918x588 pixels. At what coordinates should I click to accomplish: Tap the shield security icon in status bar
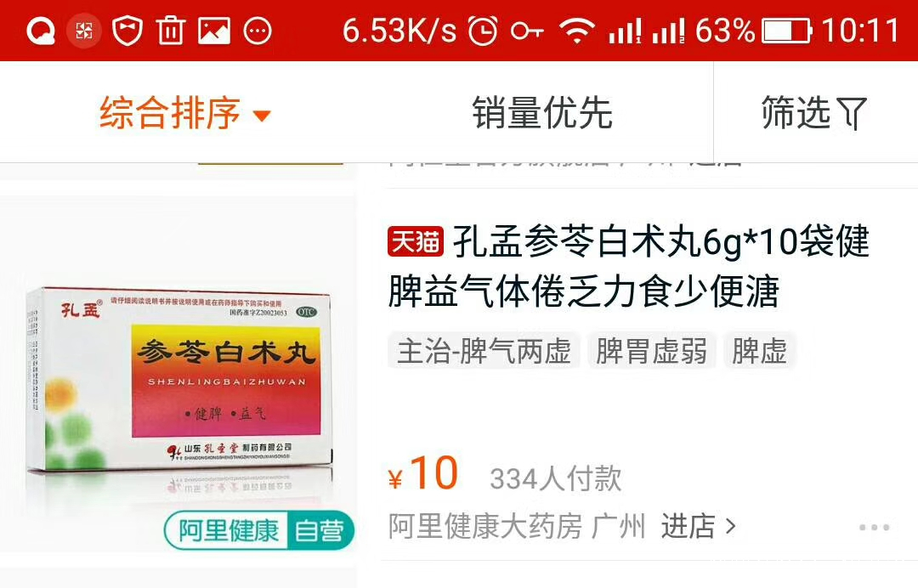(x=127, y=31)
